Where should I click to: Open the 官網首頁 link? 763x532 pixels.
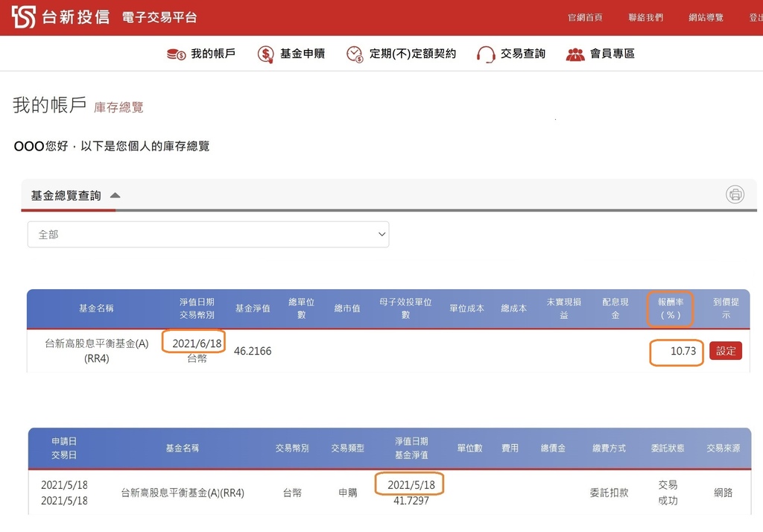point(586,16)
